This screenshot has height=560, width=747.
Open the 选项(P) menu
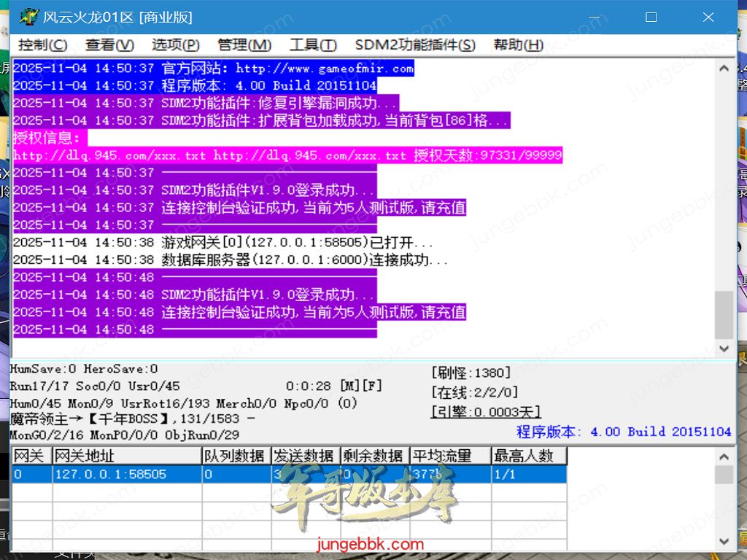176,44
